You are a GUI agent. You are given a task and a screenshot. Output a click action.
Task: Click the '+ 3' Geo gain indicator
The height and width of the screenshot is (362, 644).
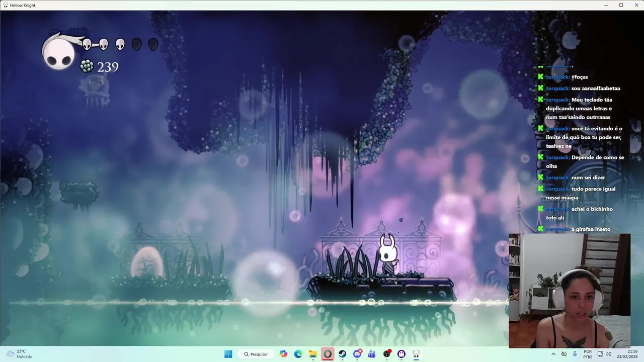[x=95, y=81]
